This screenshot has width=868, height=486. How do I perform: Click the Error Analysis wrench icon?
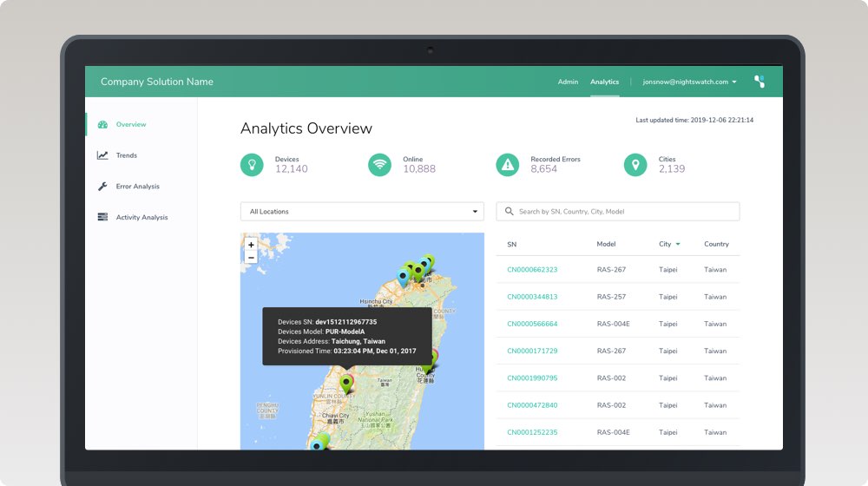coord(102,187)
